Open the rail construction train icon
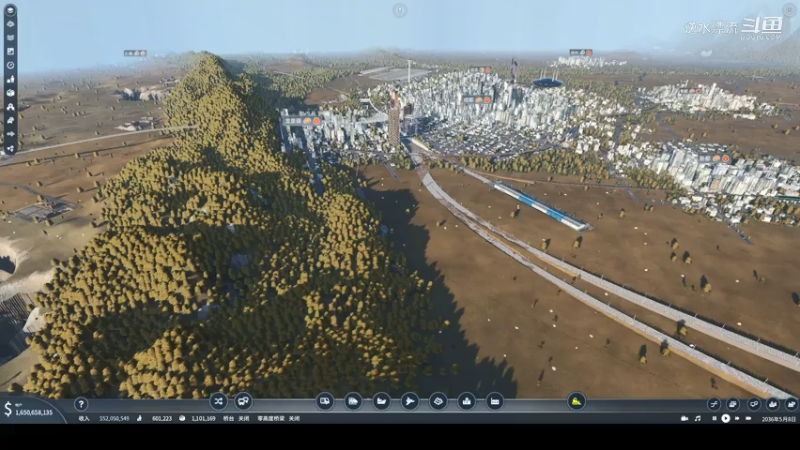 353,402
